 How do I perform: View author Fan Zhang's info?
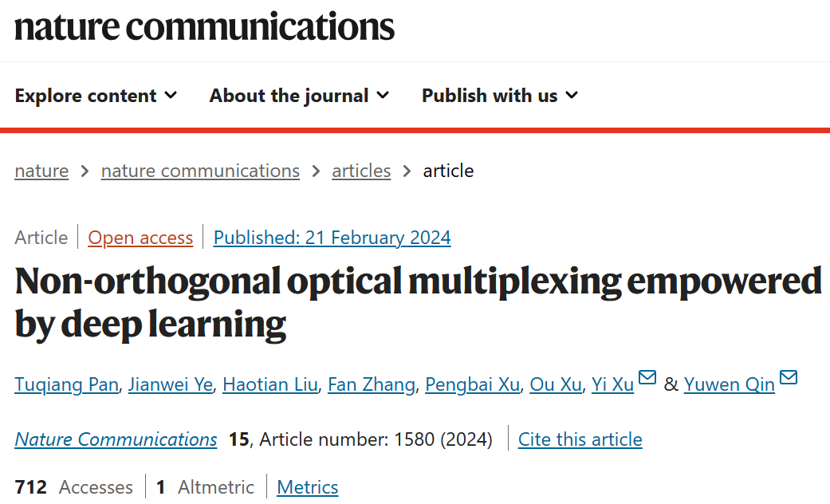coord(372,384)
